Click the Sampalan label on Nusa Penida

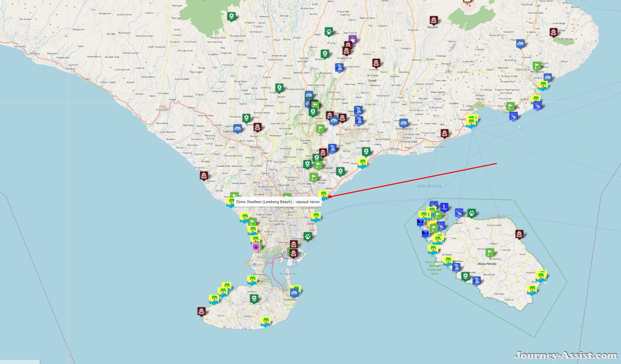coord(498,218)
